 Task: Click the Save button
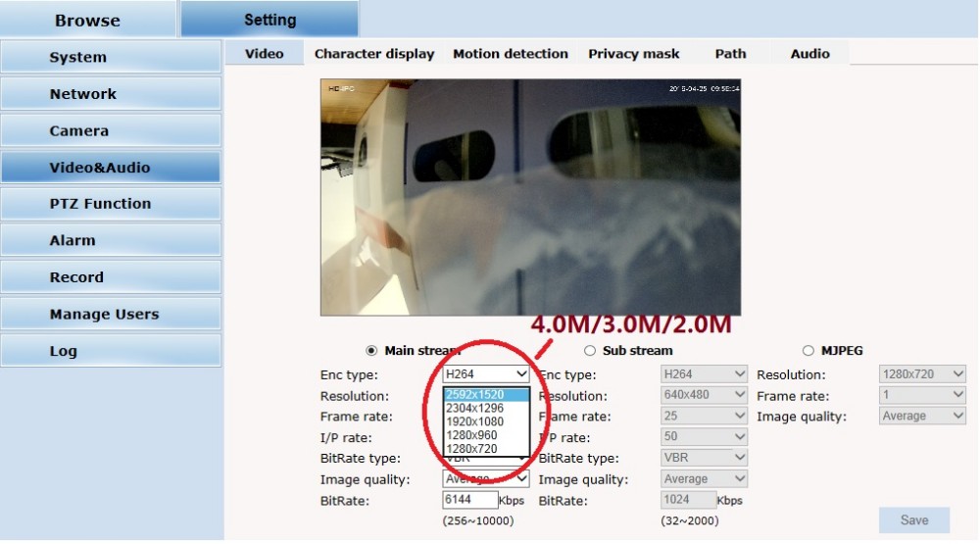(913, 520)
